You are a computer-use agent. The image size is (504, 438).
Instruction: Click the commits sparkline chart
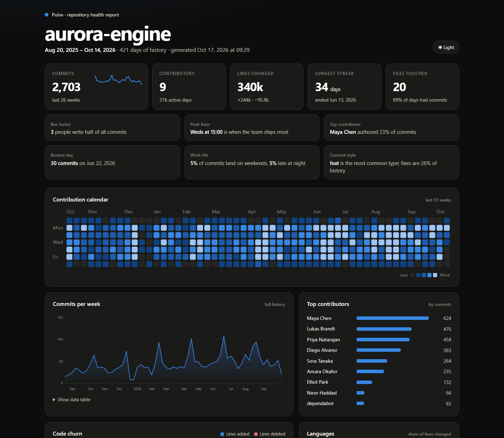coord(118,80)
